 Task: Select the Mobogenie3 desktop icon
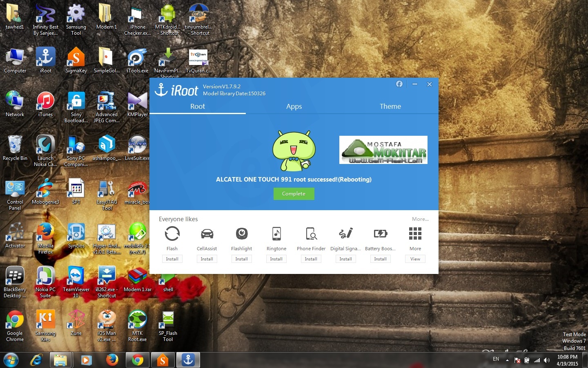[x=46, y=191]
